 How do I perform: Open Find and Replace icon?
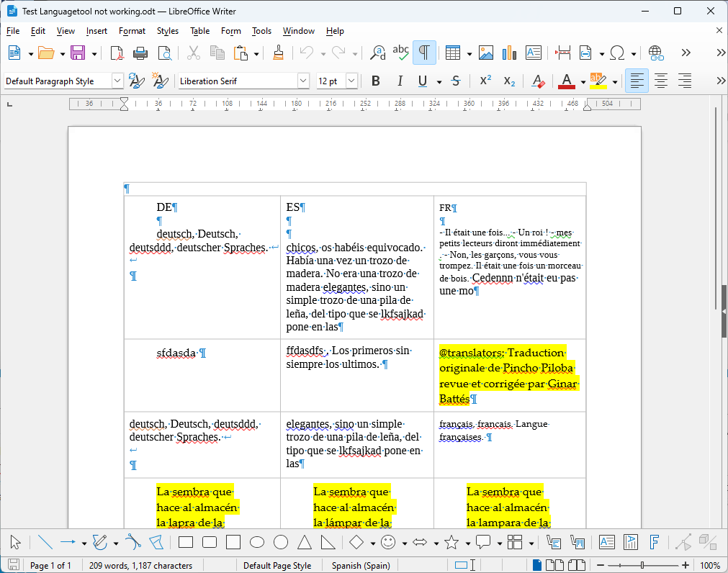click(x=377, y=53)
